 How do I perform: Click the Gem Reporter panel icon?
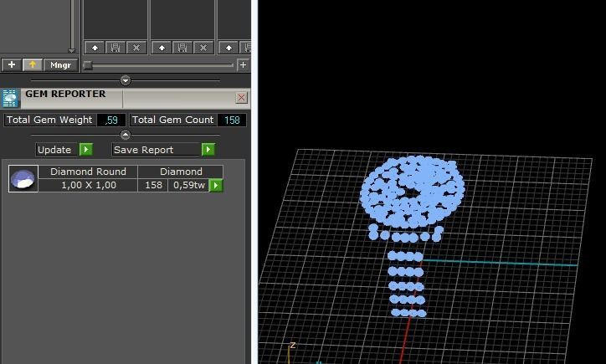point(10,98)
